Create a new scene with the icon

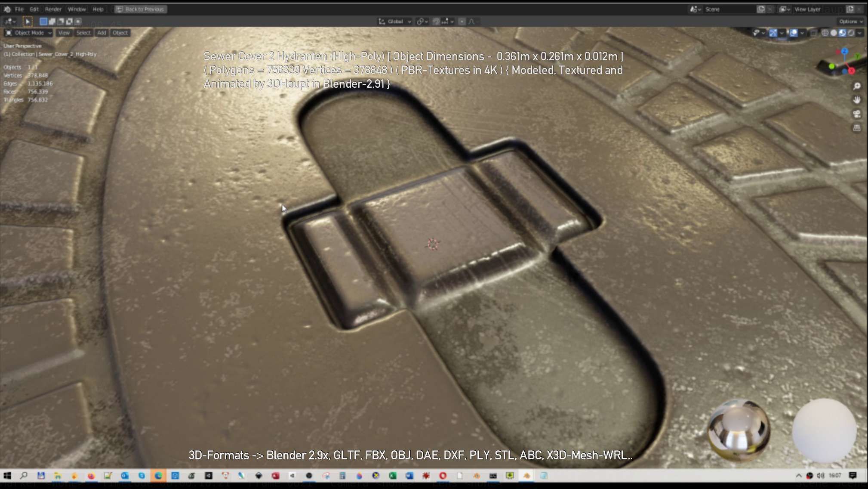[x=761, y=9]
